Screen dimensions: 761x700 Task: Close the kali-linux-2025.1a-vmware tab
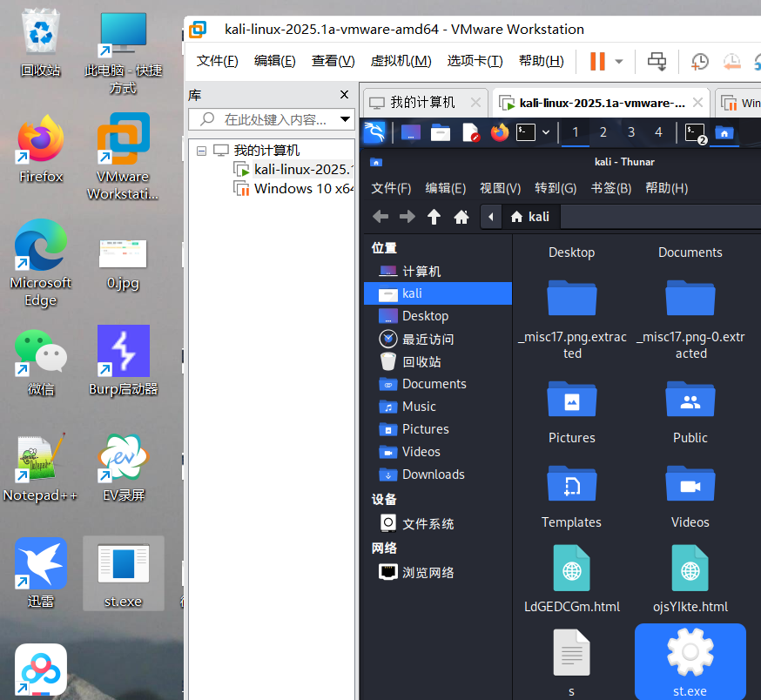697,103
